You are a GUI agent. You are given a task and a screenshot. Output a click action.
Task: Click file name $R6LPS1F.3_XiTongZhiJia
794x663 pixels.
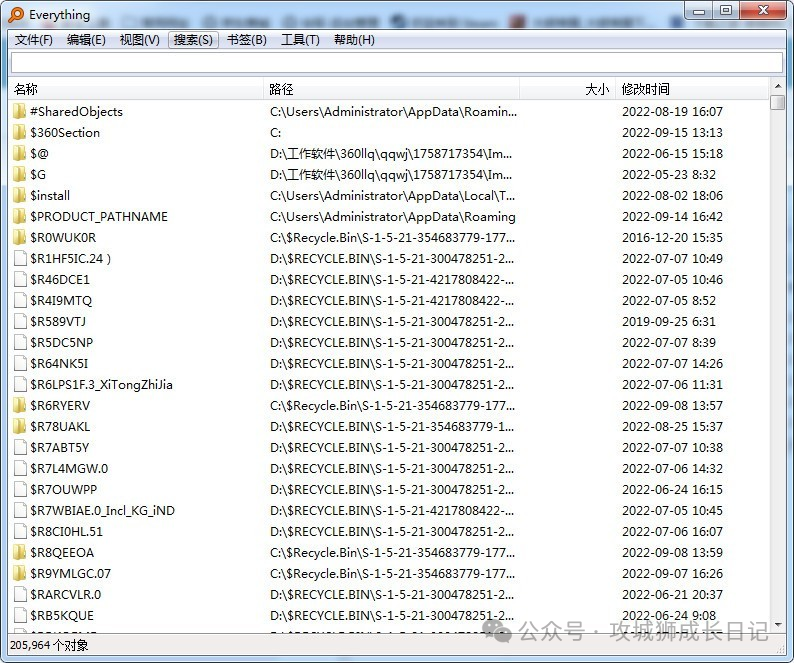click(x=101, y=385)
